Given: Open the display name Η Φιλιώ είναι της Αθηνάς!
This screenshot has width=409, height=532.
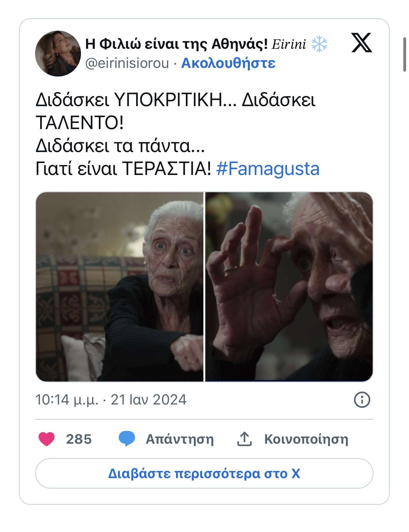Looking at the screenshot, I should click(x=176, y=44).
